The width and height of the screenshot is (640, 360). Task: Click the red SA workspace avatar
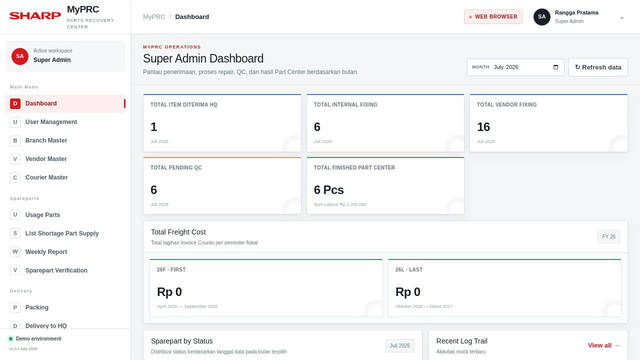click(x=20, y=56)
